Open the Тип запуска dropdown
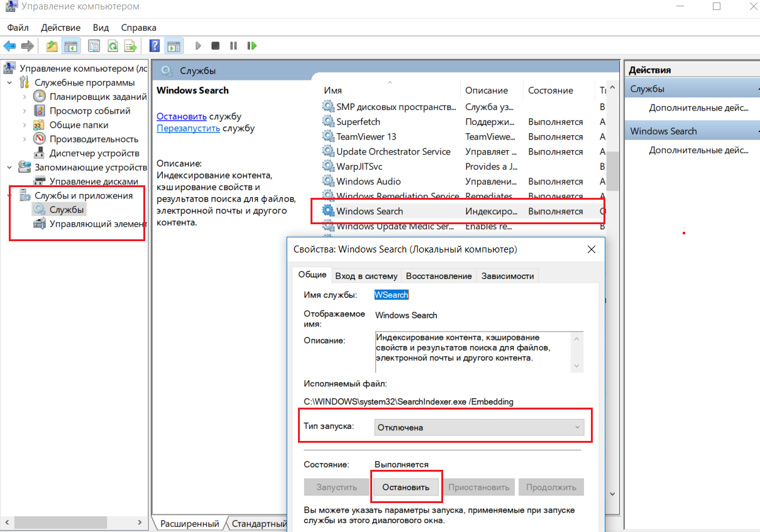 click(x=479, y=427)
